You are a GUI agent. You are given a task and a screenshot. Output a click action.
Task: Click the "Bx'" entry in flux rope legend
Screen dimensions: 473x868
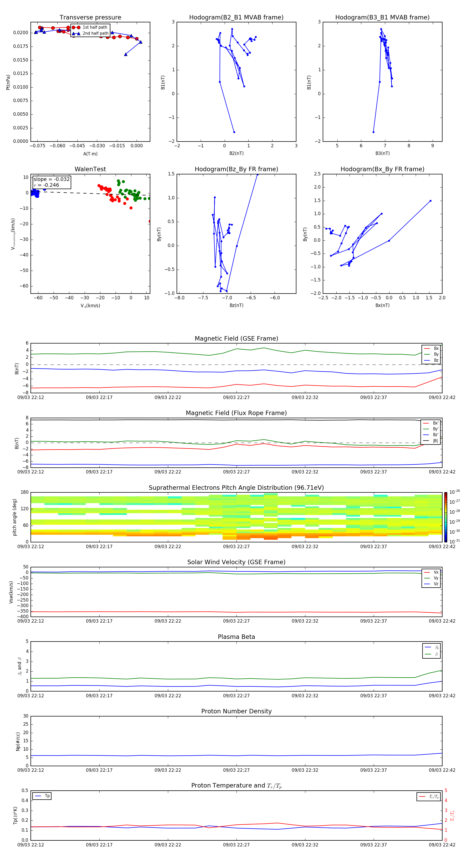pos(431,423)
